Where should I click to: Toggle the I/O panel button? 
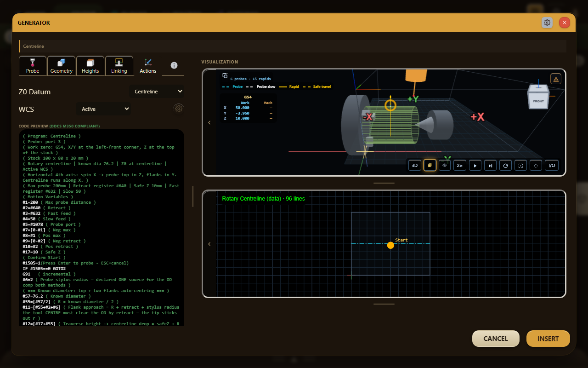pos(552,165)
